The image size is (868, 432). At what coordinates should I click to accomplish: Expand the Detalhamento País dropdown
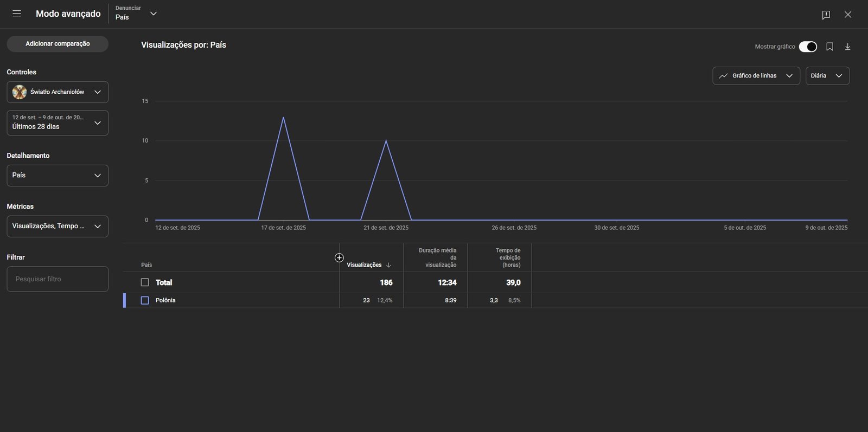[x=58, y=176]
